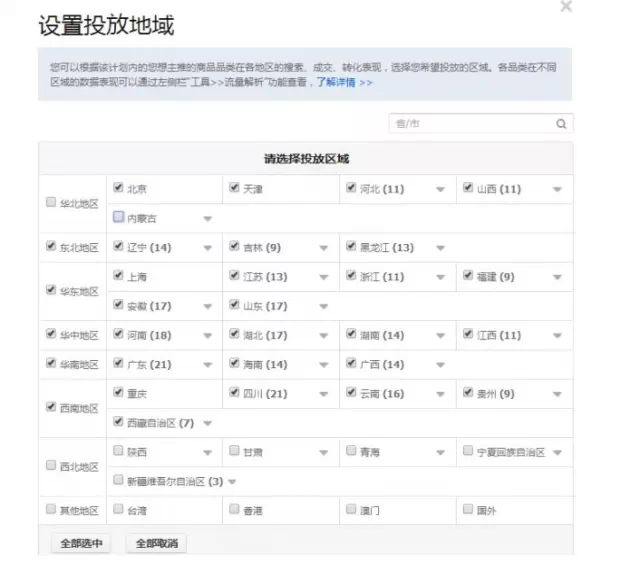Uncheck the 河北 (11) checkbox
Viewport: 640px width, 575px height.
coord(351,187)
